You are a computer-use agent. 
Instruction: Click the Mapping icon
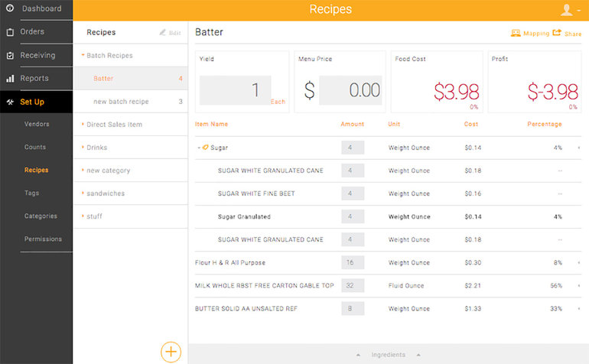(516, 33)
